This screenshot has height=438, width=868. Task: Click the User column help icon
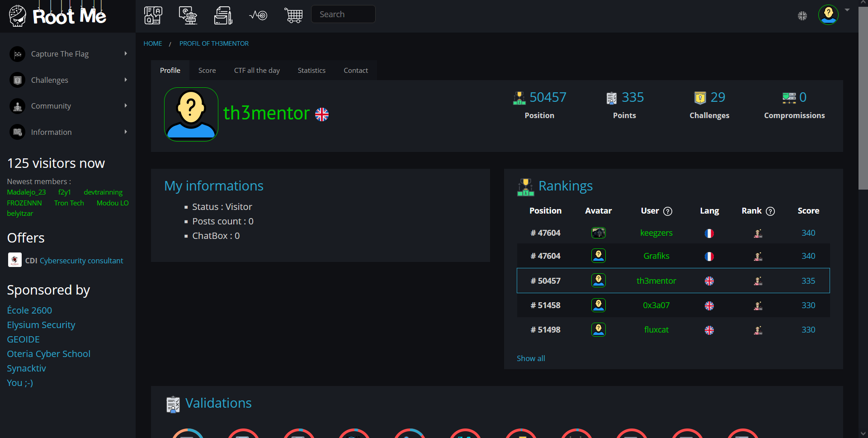click(668, 211)
